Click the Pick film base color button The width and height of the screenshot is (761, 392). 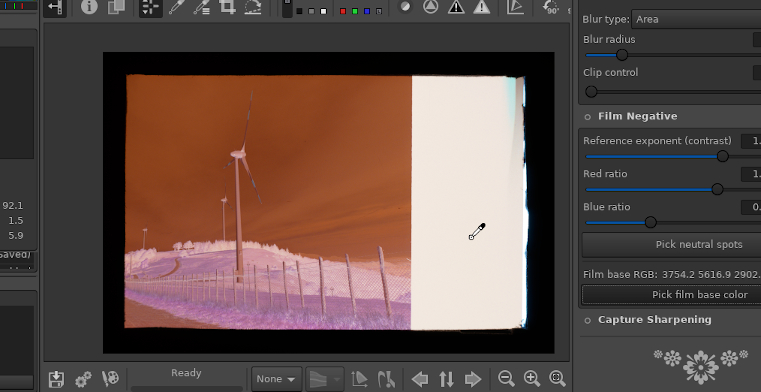(672, 294)
